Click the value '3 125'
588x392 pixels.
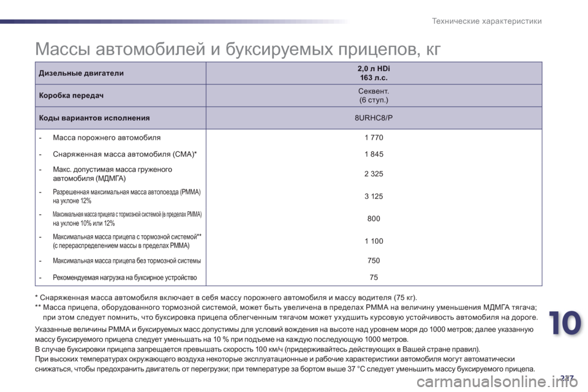click(374, 196)
